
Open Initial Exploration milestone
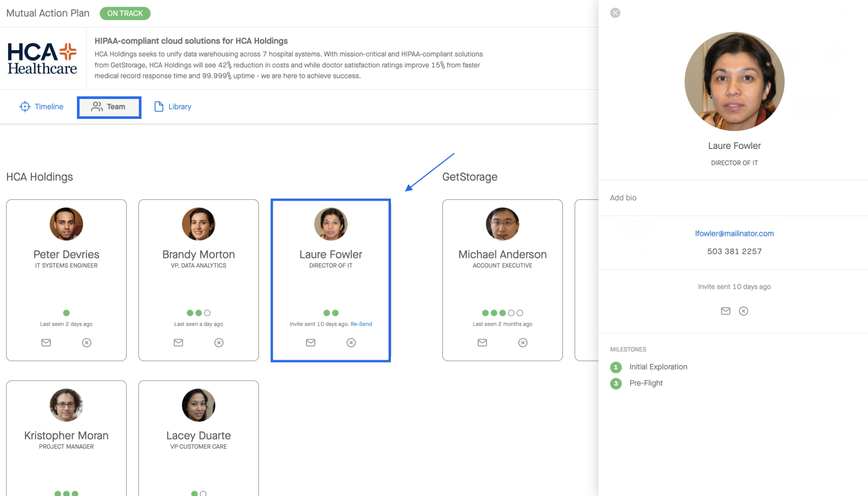[658, 367]
